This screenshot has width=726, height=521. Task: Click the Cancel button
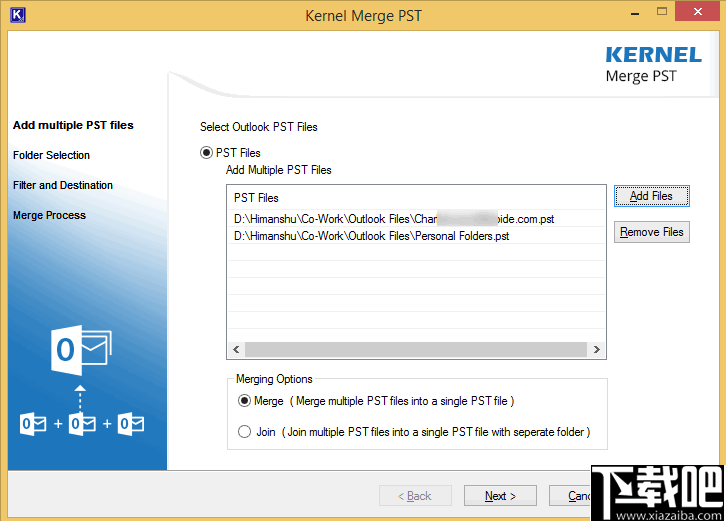pos(570,496)
